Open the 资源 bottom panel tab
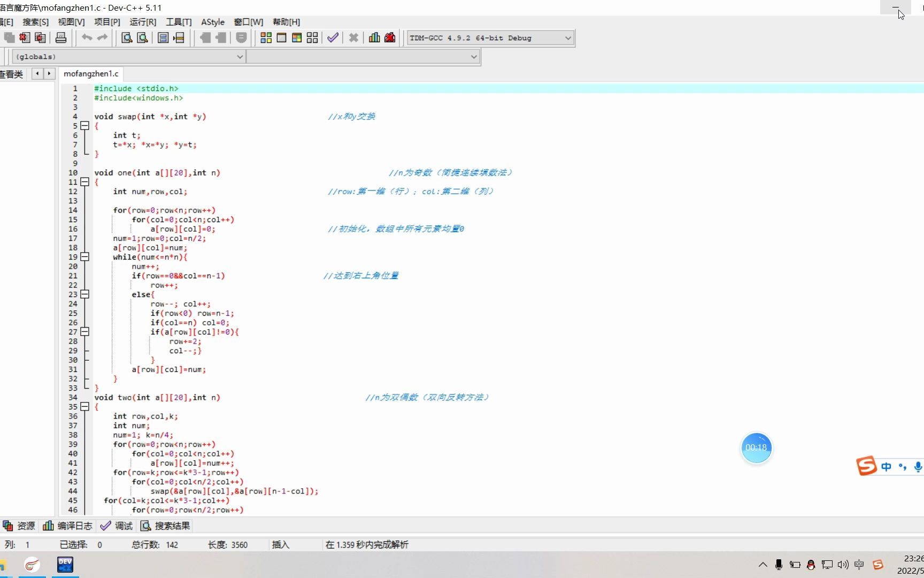Image resolution: width=924 pixels, height=578 pixels. tap(19, 526)
